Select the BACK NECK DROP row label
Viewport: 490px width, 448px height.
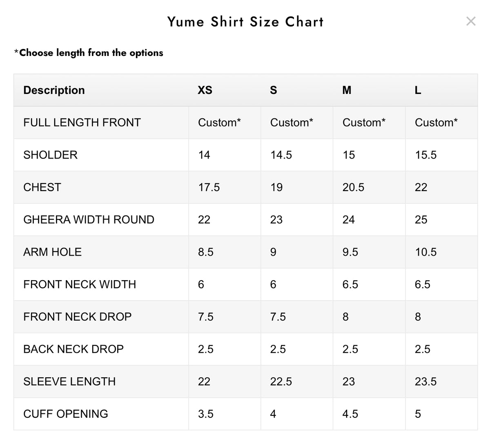tap(73, 349)
